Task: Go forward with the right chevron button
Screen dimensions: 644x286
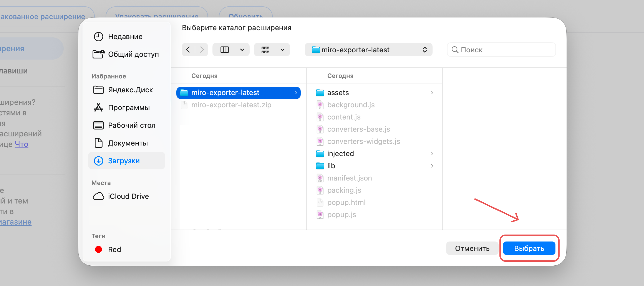Action: click(201, 50)
